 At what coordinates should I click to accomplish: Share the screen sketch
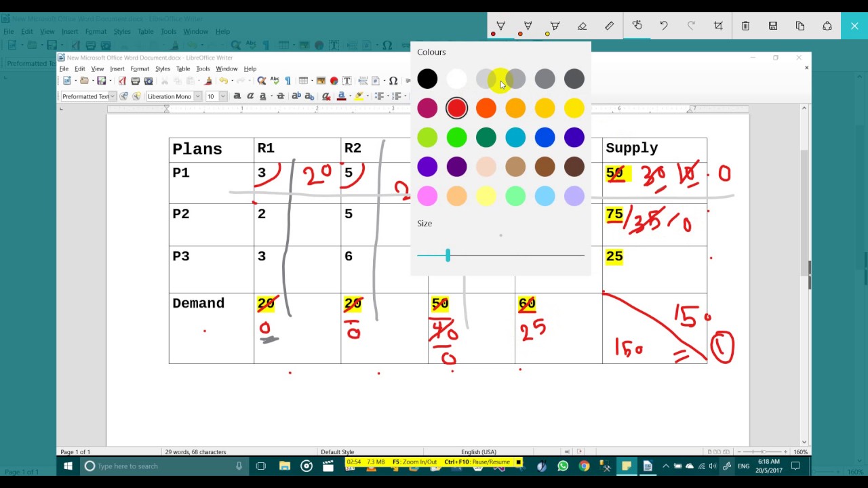827,26
